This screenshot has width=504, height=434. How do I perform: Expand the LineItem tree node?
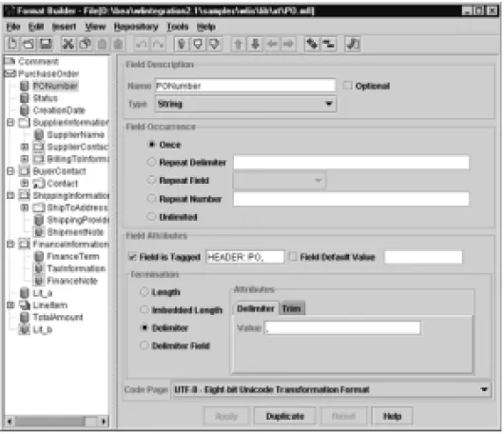(10, 305)
